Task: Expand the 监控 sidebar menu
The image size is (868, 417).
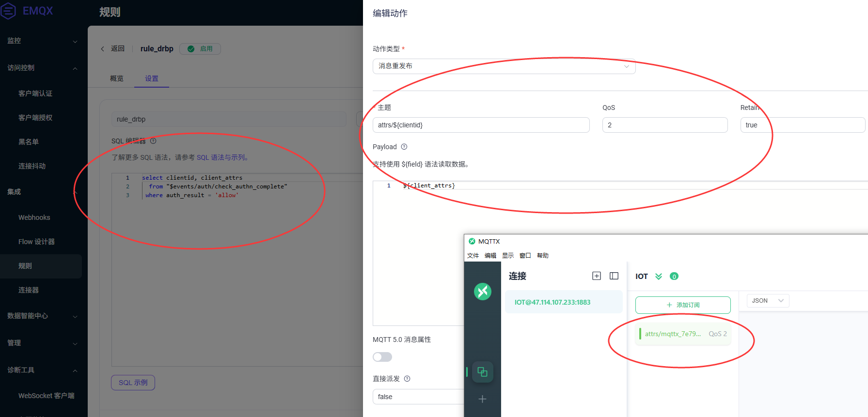Action: click(x=41, y=41)
